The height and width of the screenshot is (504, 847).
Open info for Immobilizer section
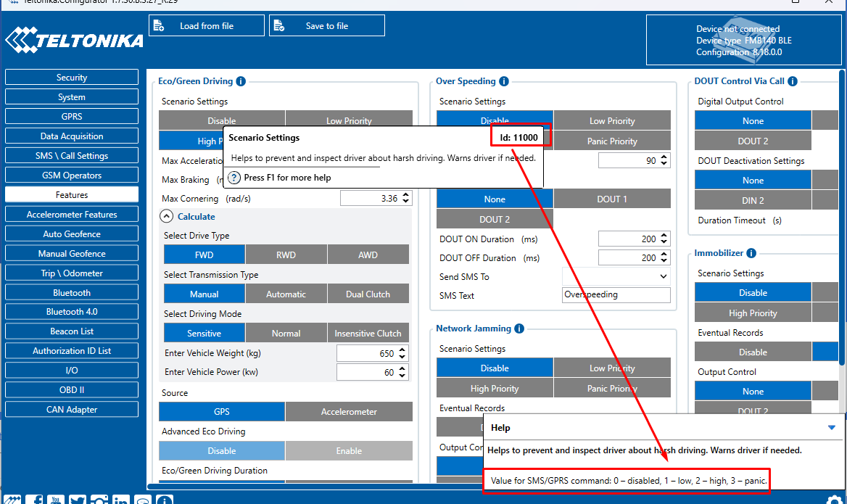pyautogui.click(x=751, y=253)
